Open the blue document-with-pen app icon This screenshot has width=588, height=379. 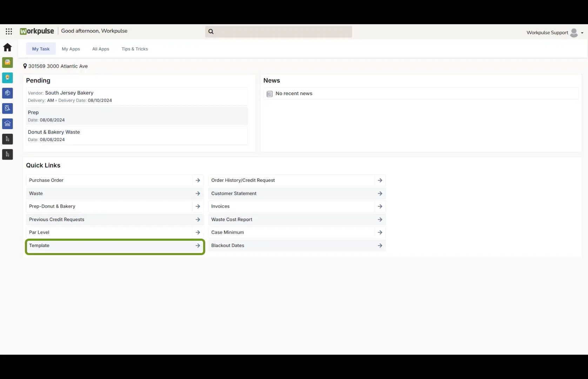7,108
